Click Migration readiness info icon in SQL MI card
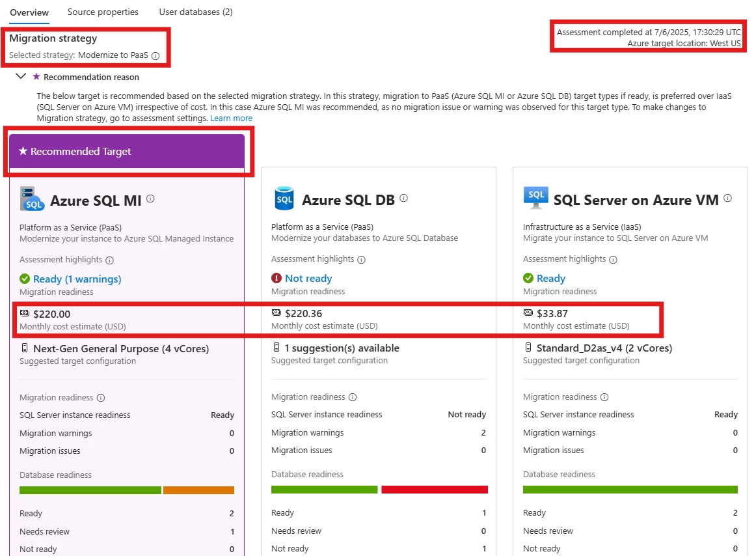Image resolution: width=756 pixels, height=556 pixels. tap(101, 398)
